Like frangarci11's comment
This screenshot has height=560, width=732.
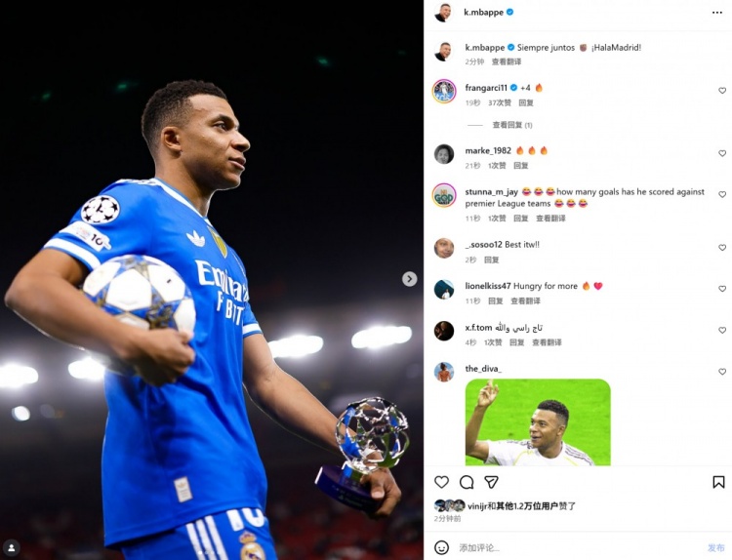click(722, 91)
